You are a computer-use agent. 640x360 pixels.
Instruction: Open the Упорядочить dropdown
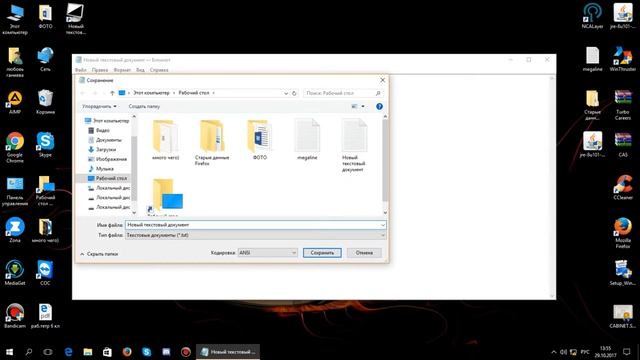point(99,107)
